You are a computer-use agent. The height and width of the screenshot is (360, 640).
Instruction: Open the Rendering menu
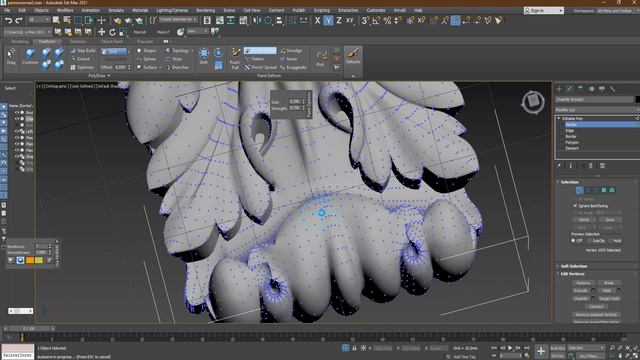pyautogui.click(x=205, y=10)
